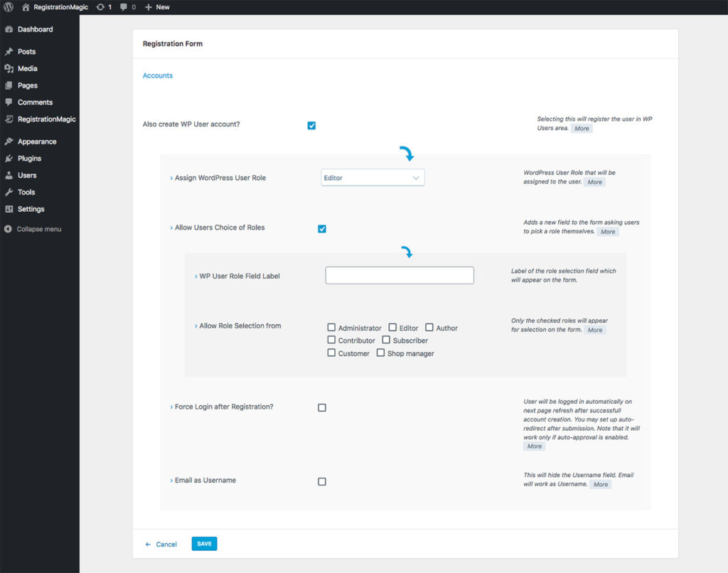Open the Appearance menu in sidebar
The image size is (728, 573).
coord(37,141)
